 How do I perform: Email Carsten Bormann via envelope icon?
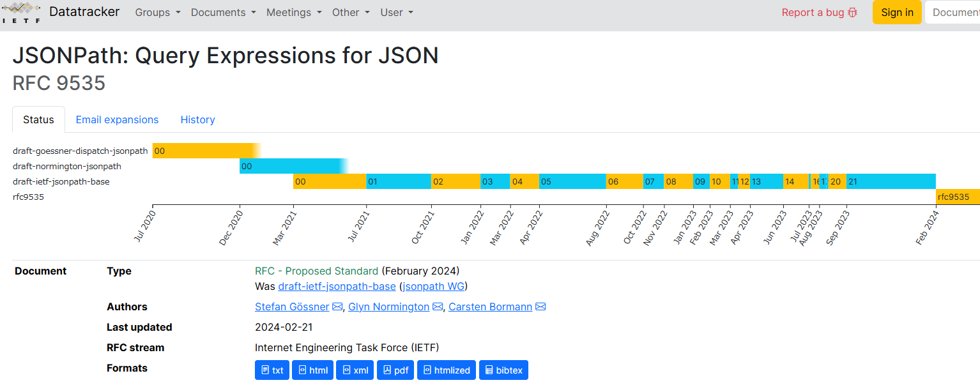click(540, 306)
